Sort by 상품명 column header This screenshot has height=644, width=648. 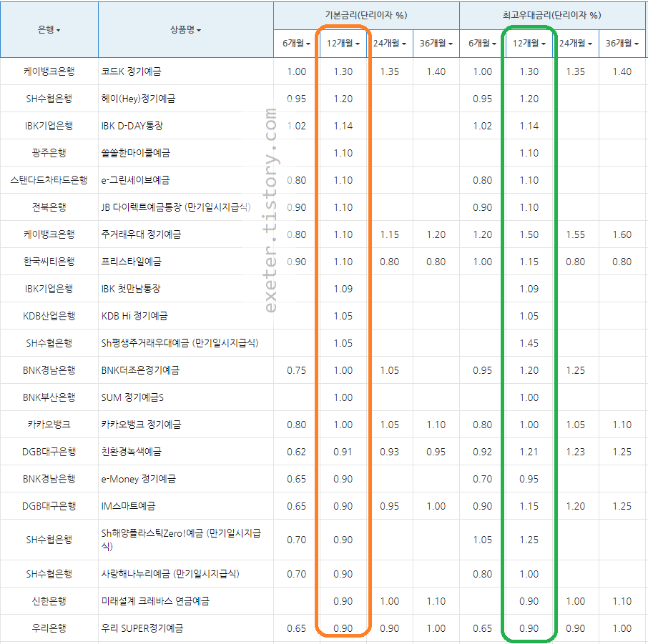click(x=185, y=30)
